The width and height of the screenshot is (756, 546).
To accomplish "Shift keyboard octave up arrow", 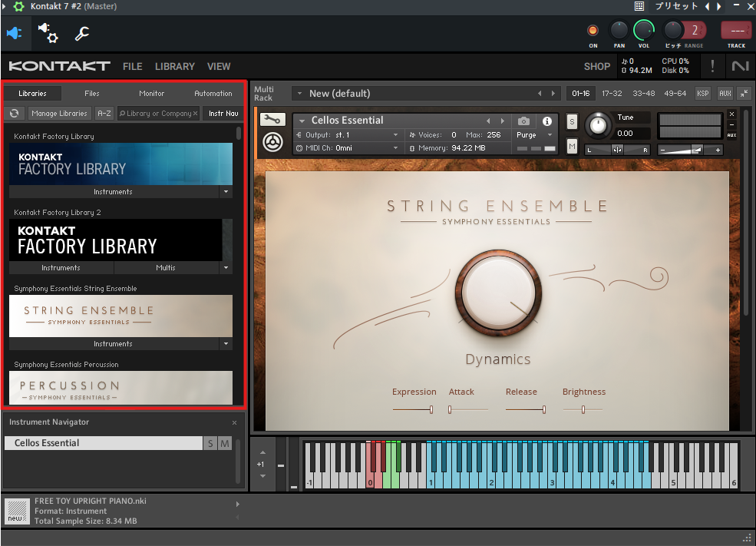I will click(x=262, y=452).
